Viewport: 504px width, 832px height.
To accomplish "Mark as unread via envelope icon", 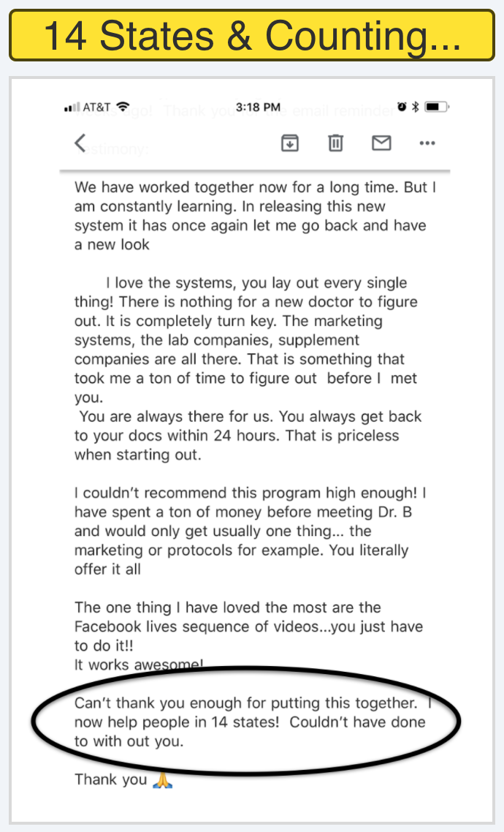I will pos(381,143).
